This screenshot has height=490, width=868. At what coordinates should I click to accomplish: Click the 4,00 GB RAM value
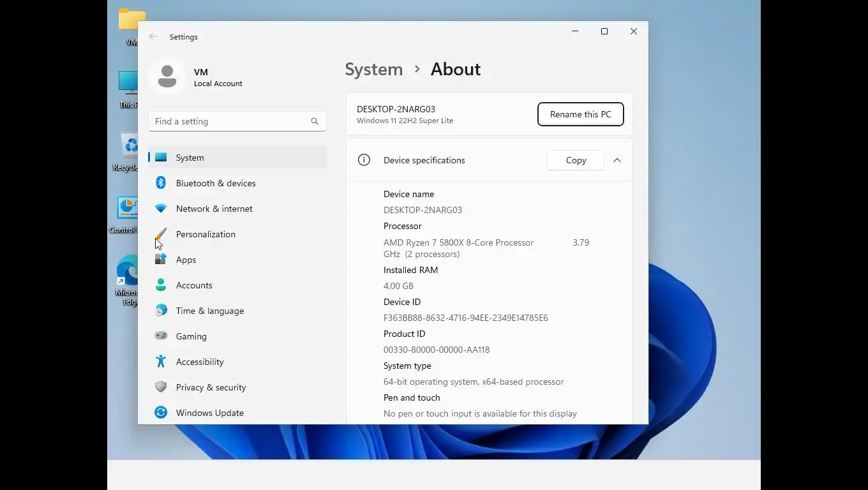point(398,286)
